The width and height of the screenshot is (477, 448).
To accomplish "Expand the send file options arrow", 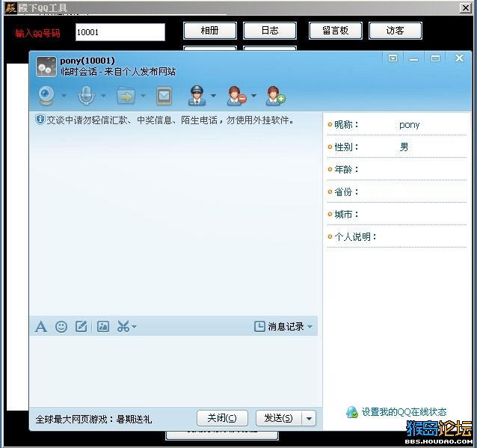I will click(x=144, y=96).
